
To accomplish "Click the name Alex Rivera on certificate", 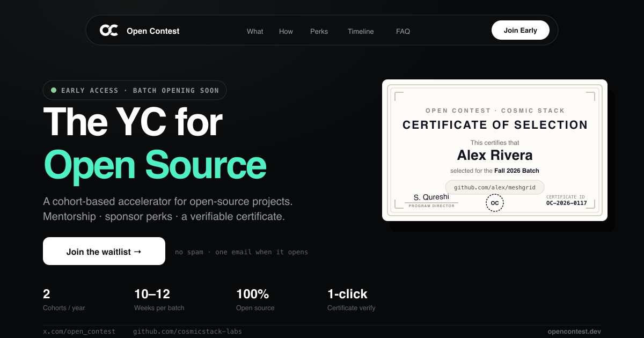I will pyautogui.click(x=495, y=155).
